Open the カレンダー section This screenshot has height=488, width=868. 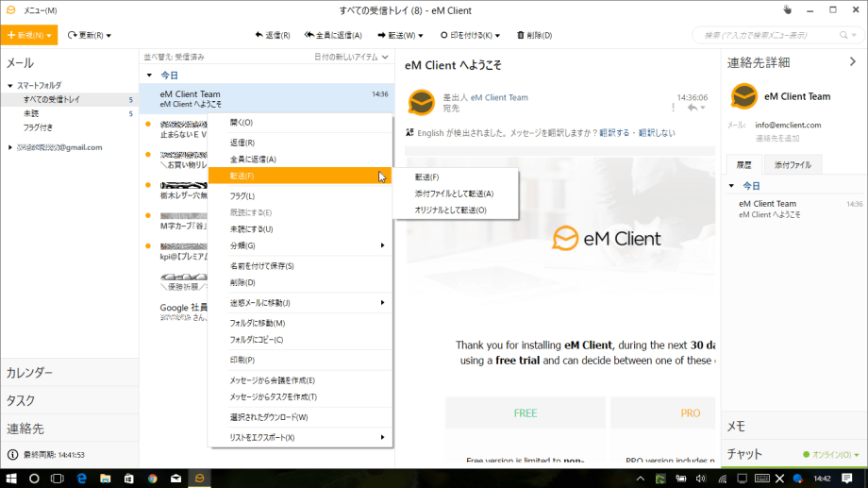[70, 372]
